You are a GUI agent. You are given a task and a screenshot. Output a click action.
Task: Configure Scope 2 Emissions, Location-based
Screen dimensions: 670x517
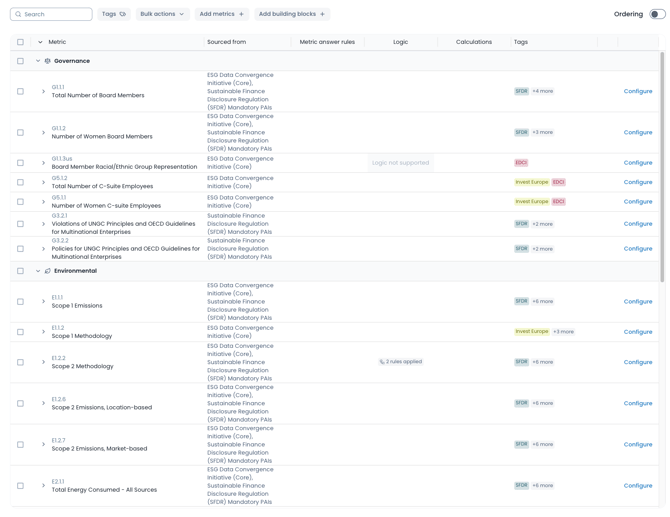pyautogui.click(x=638, y=403)
